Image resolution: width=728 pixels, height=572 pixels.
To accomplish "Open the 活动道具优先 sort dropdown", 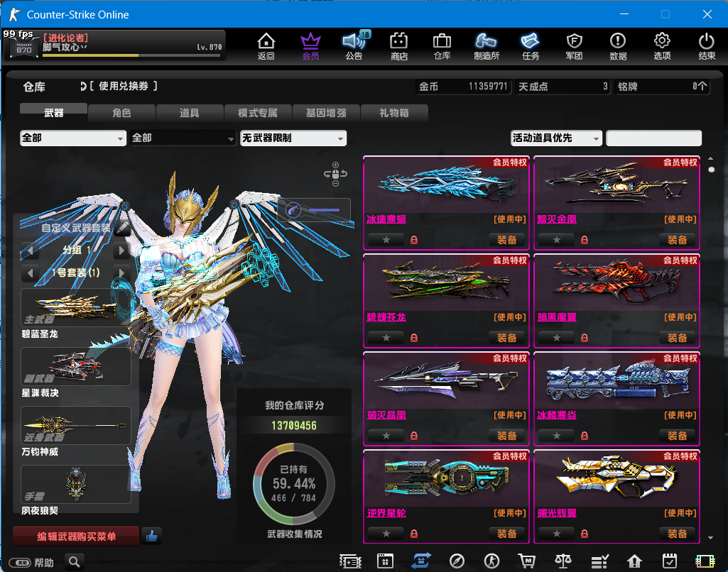I will pyautogui.click(x=556, y=138).
